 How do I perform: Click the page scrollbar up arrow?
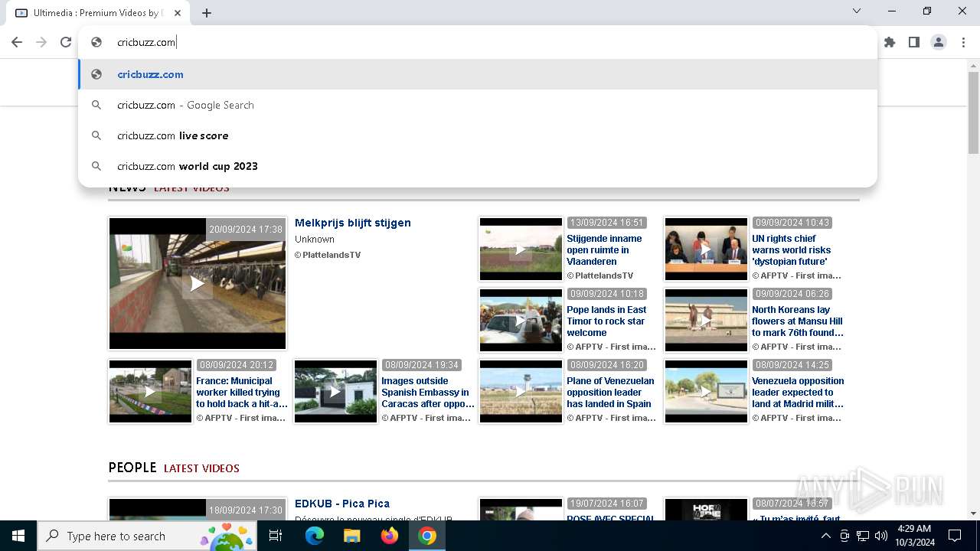point(973,66)
